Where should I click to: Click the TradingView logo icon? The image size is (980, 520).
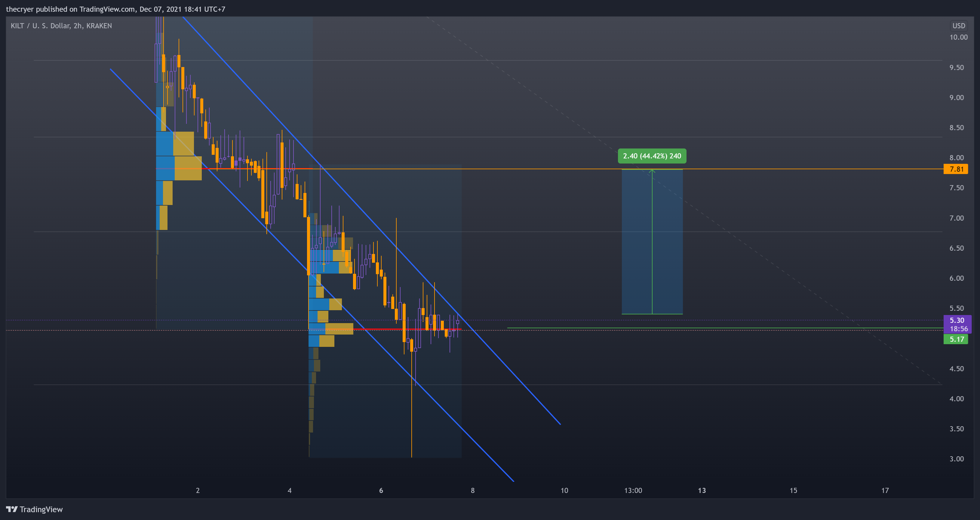click(12, 509)
